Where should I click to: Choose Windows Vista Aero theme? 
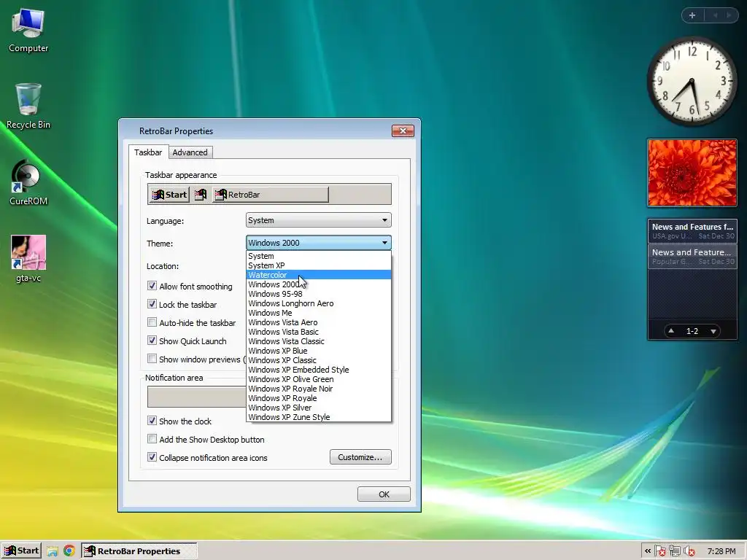318,322
